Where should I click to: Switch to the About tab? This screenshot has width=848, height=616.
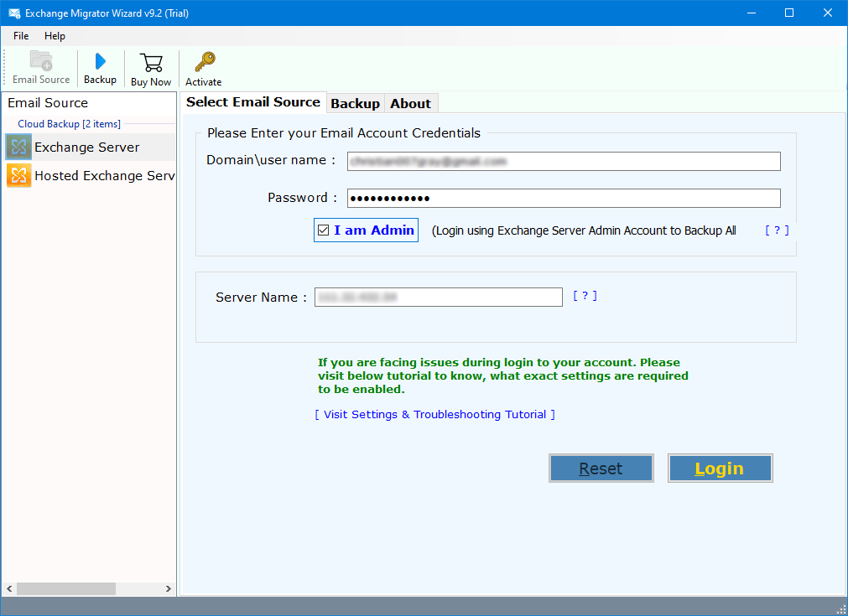point(410,104)
